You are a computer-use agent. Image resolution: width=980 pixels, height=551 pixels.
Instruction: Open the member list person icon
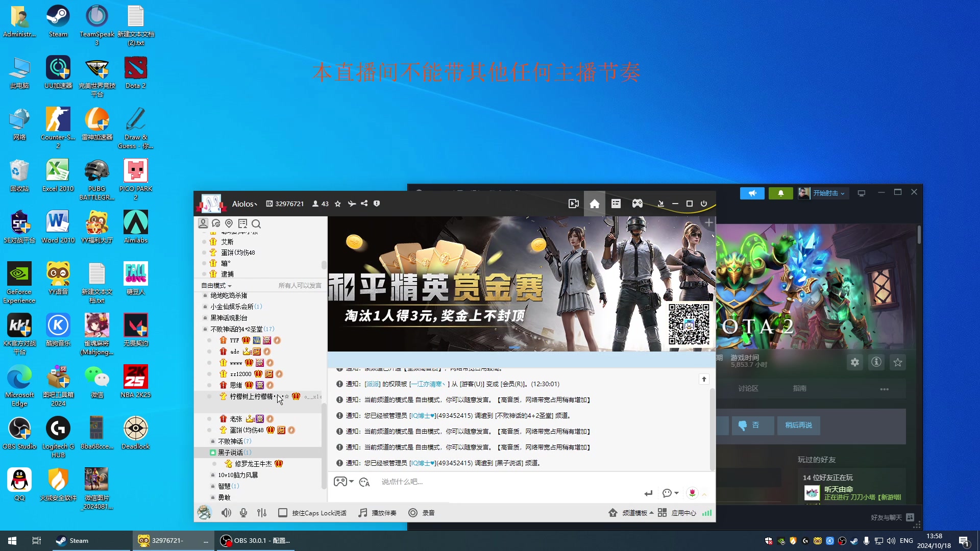point(203,223)
